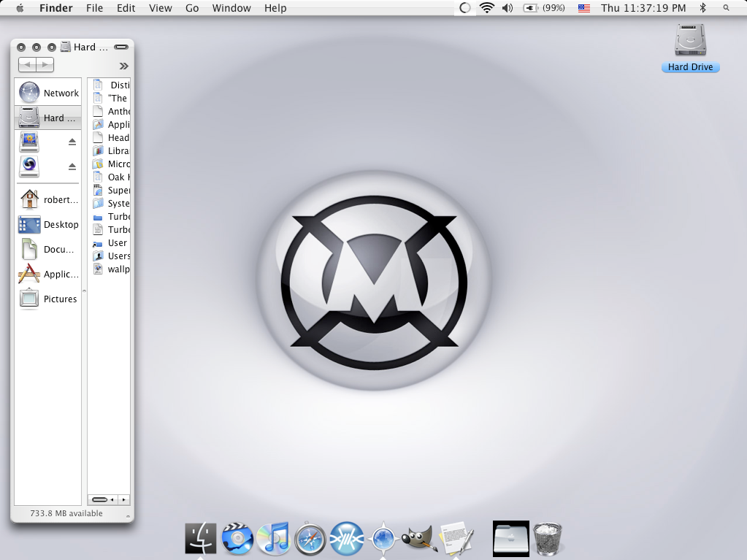Open the Bluetooth status menu
This screenshot has height=560, width=747.
click(x=702, y=8)
